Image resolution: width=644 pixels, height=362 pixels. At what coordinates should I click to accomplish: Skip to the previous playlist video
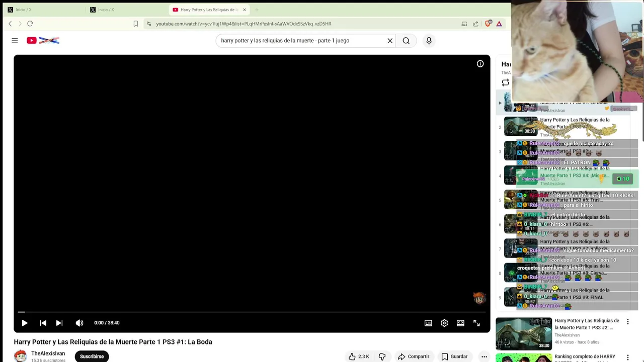point(43,323)
